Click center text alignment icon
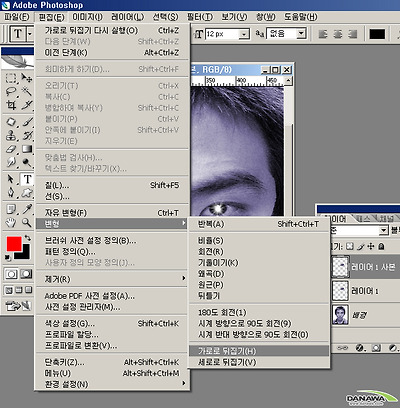 (338, 34)
